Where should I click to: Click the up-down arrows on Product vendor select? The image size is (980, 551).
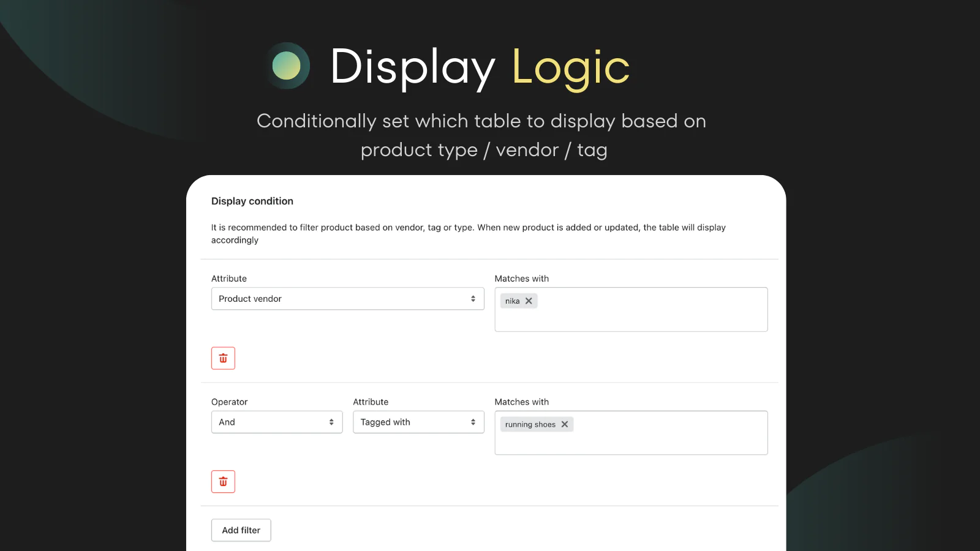[473, 299]
